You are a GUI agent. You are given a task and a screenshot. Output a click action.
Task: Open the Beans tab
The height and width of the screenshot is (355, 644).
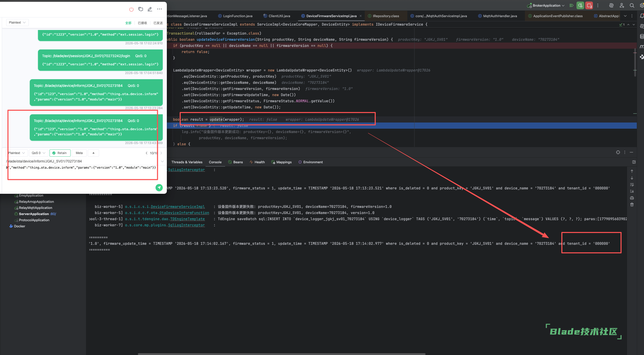point(236,162)
